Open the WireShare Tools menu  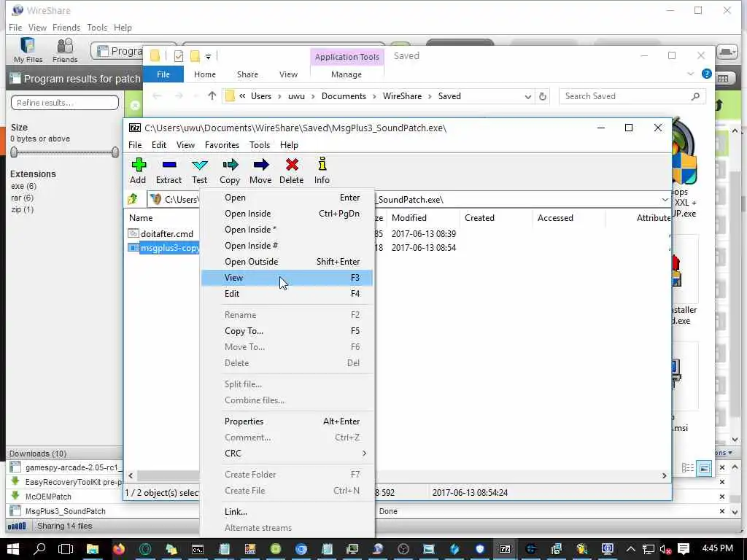[x=97, y=28]
